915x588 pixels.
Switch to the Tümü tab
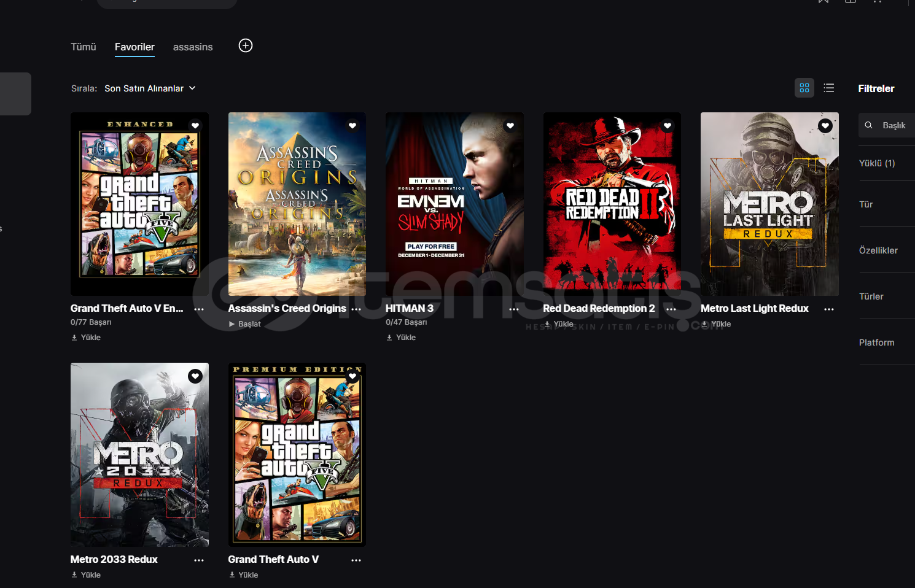(84, 47)
